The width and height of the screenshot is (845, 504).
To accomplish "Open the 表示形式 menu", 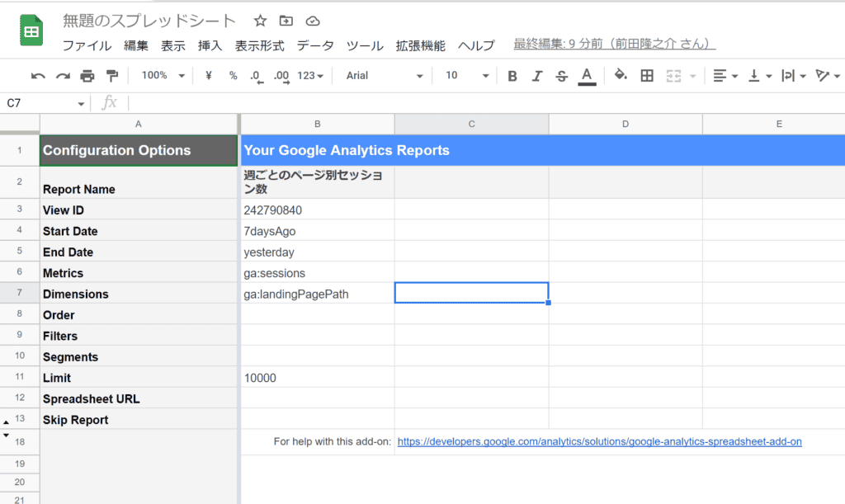I will pyautogui.click(x=260, y=45).
